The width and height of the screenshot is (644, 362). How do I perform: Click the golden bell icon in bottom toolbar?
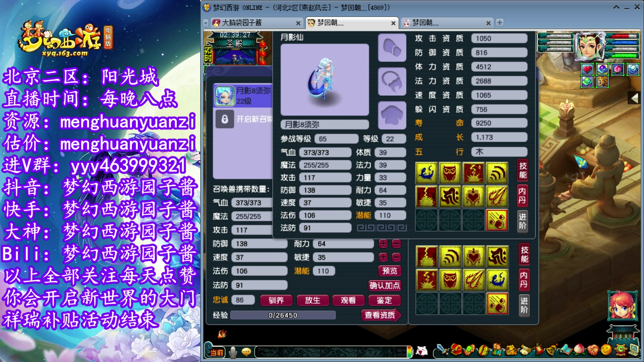pos(552,350)
